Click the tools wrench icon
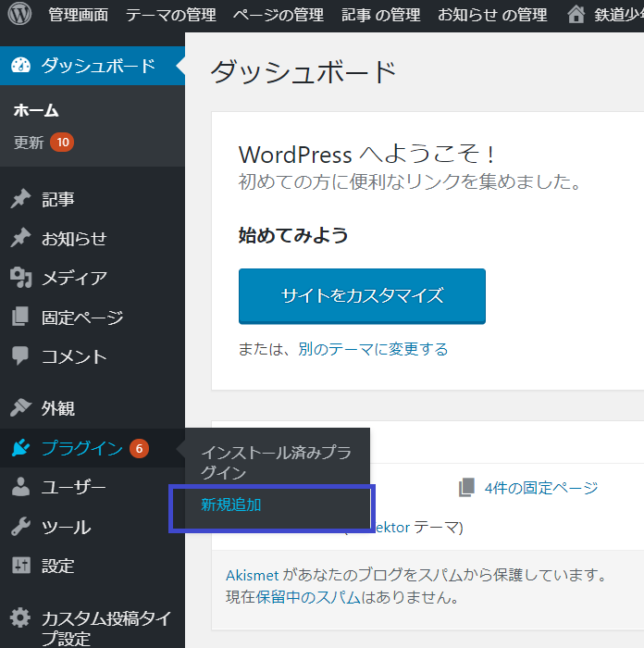644x648 pixels. click(20, 526)
